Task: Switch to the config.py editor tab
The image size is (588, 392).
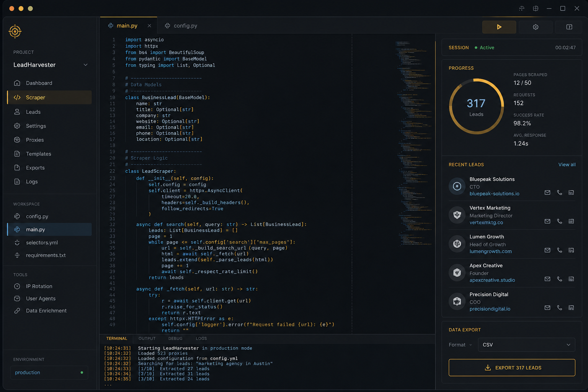Action: pos(181,26)
